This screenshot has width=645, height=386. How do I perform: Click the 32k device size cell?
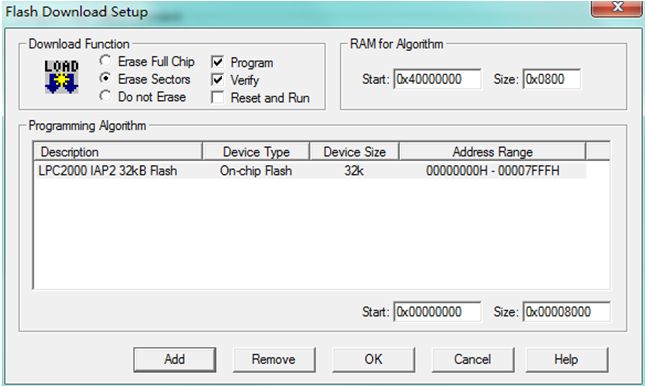tap(354, 170)
